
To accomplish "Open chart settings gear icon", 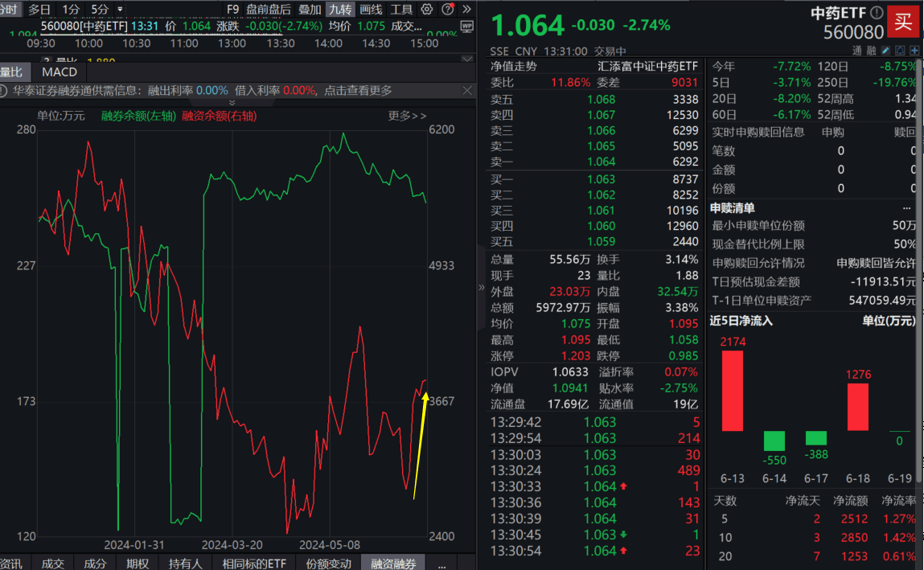I will tap(427, 9).
